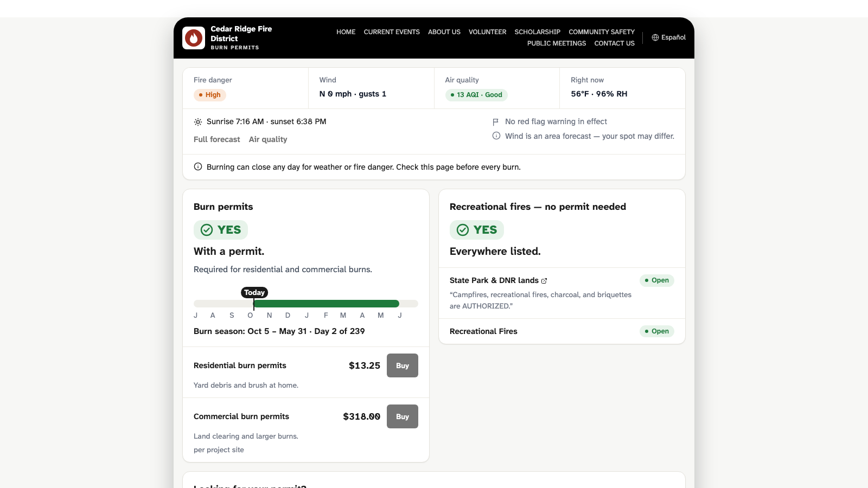Open the Air quality link below sunrise
Viewport: 868px width, 488px height.
[268, 139]
